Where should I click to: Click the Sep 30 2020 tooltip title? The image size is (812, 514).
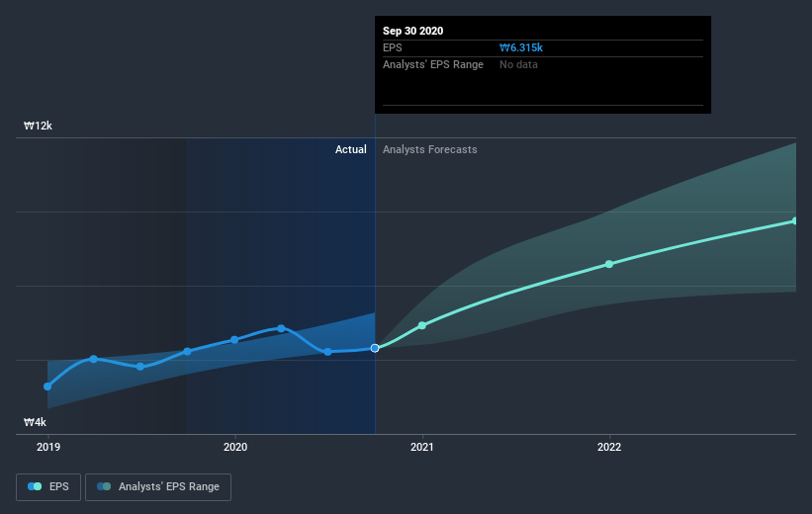[x=413, y=31]
